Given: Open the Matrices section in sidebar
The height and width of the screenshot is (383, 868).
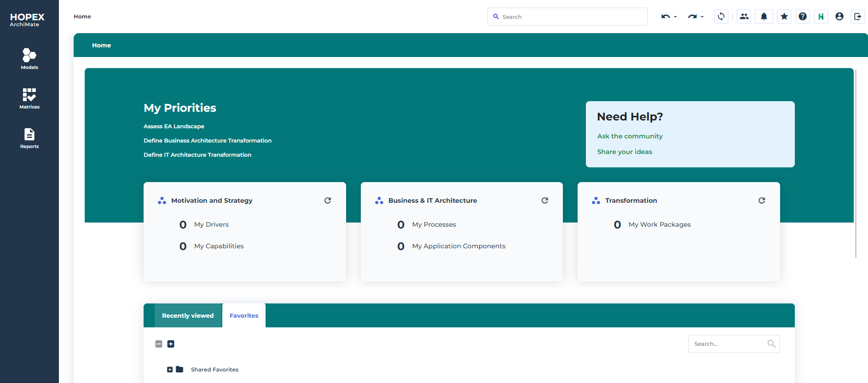Looking at the screenshot, I should click(x=29, y=98).
